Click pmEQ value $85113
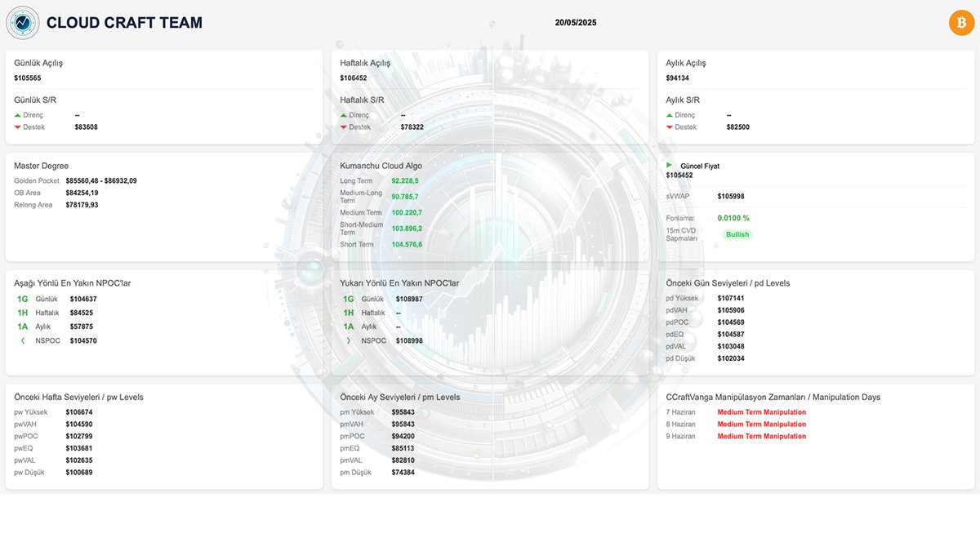 403,448
